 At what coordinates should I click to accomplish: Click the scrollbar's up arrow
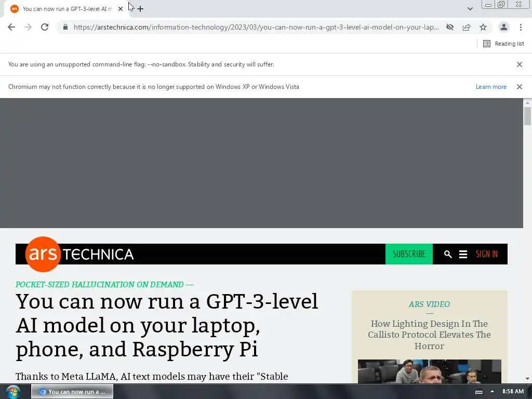click(x=527, y=102)
